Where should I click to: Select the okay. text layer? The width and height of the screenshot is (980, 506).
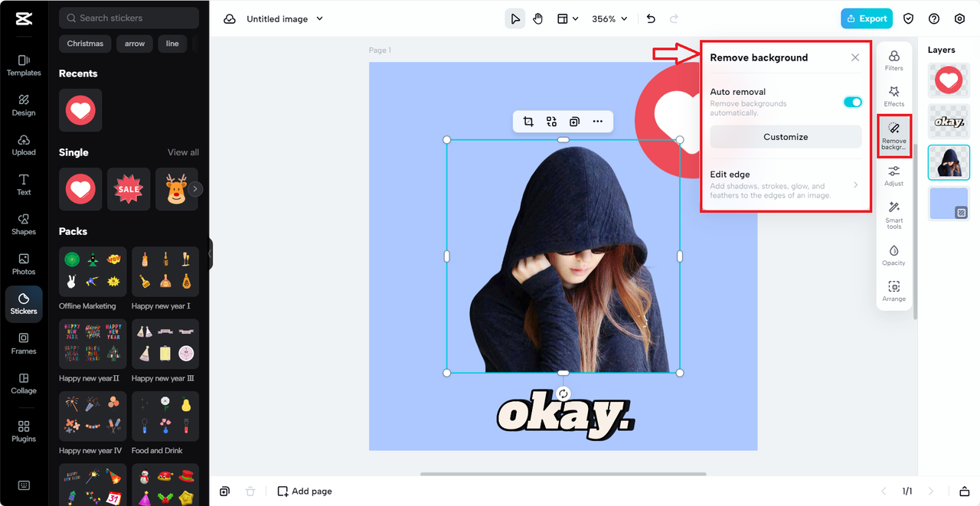tap(949, 121)
